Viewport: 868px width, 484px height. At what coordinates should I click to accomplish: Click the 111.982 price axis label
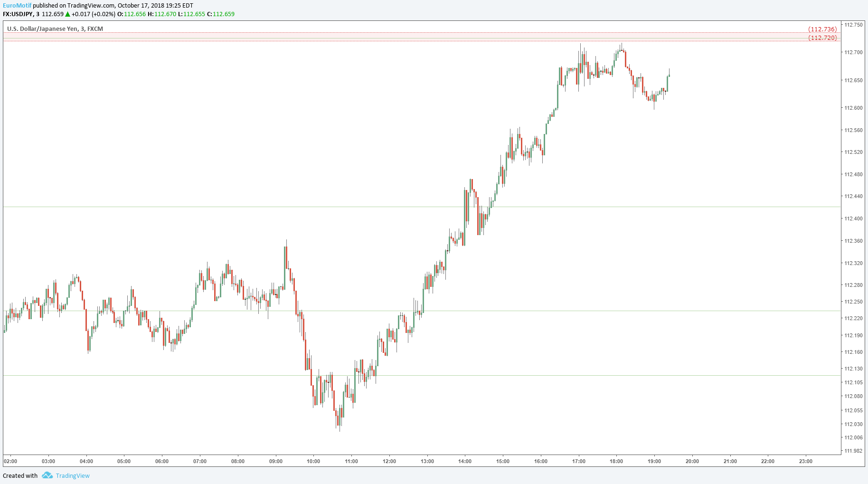coord(853,451)
